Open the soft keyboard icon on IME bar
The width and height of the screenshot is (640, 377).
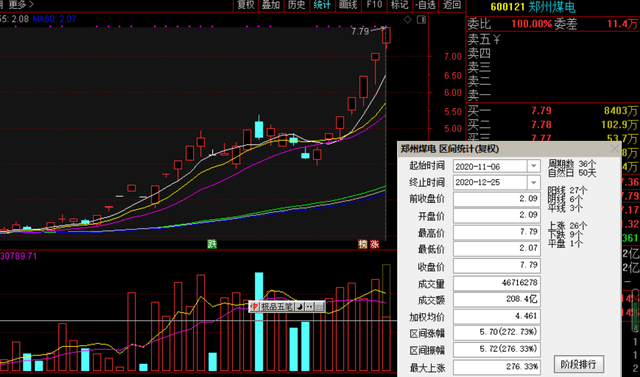(319, 306)
